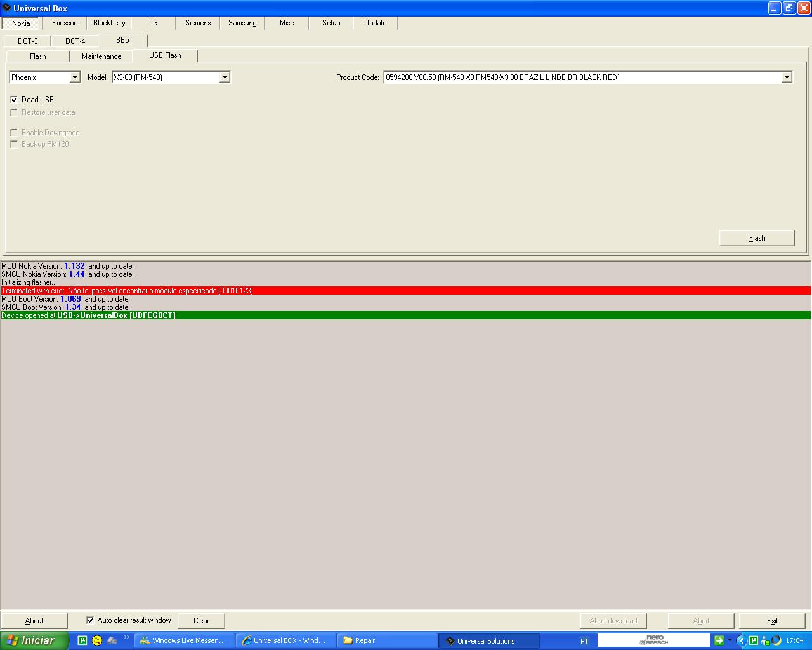Toggle the Enable Downgrade checkbox
Viewport: 812px width, 650px height.
[14, 133]
